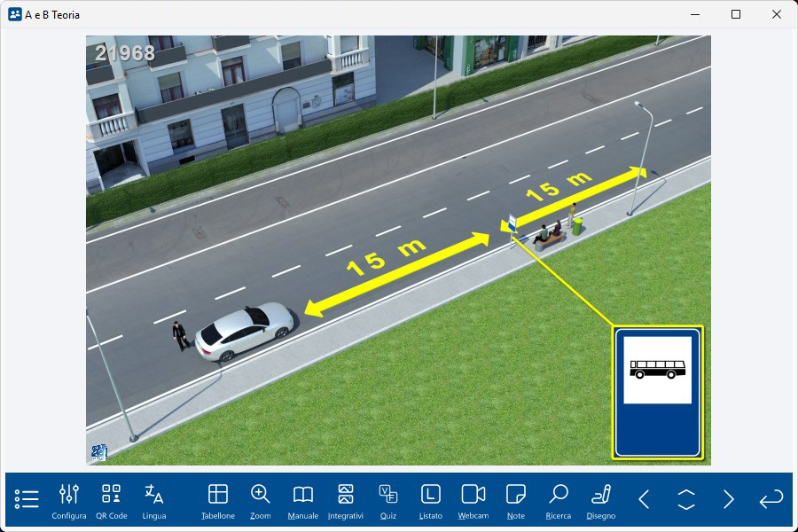Open the Ricerca search
The width and height of the screenshot is (798, 532).
click(x=559, y=500)
